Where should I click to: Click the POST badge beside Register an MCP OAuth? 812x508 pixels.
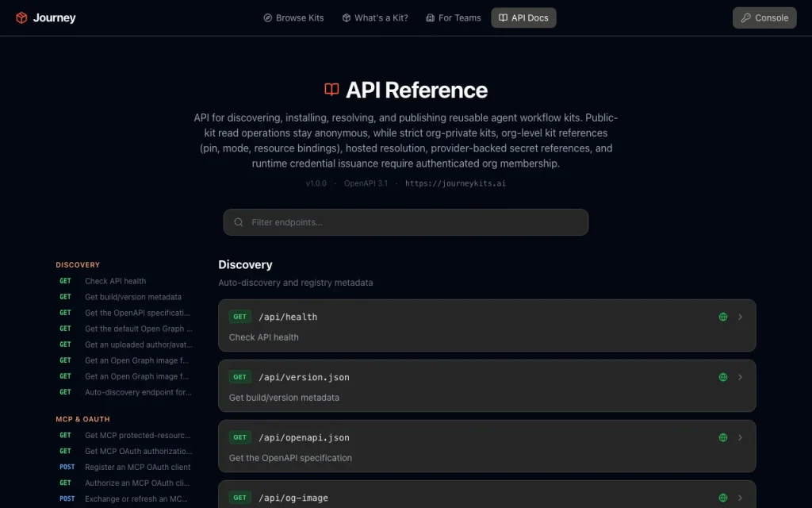pos(67,467)
